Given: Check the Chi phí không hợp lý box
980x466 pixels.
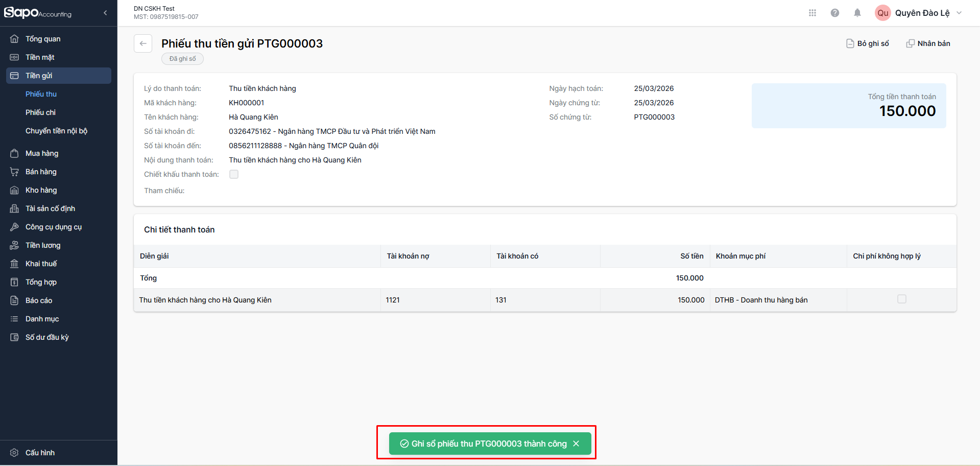Looking at the screenshot, I should click(902, 299).
